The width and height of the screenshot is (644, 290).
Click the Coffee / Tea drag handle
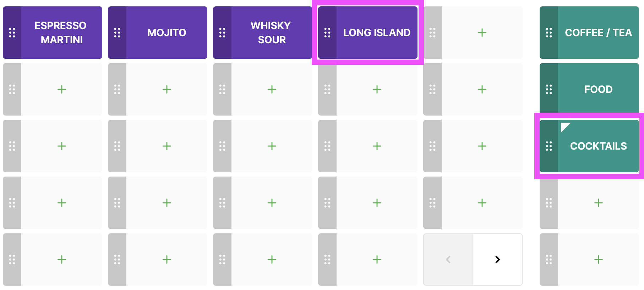549,33
